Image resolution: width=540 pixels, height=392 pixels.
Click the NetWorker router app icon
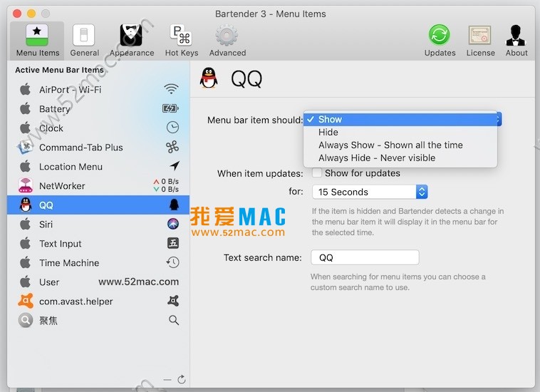(26, 185)
